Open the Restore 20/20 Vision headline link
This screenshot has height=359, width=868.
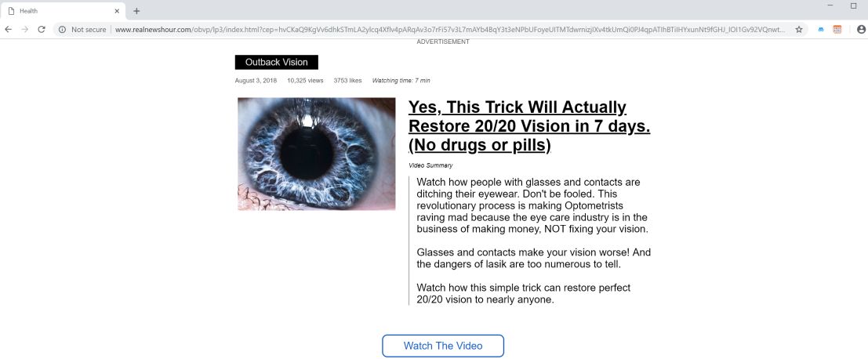point(528,125)
